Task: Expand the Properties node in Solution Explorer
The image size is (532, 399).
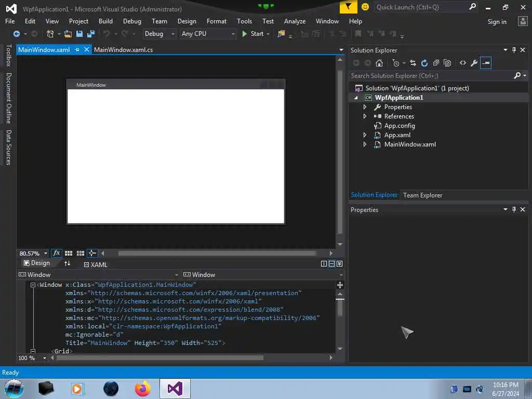Action: coord(365,107)
